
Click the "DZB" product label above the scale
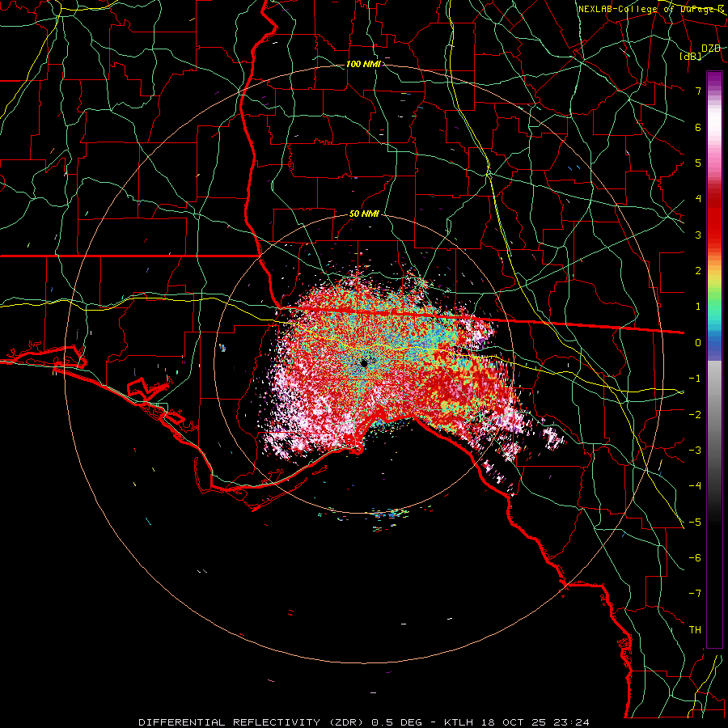click(711, 48)
